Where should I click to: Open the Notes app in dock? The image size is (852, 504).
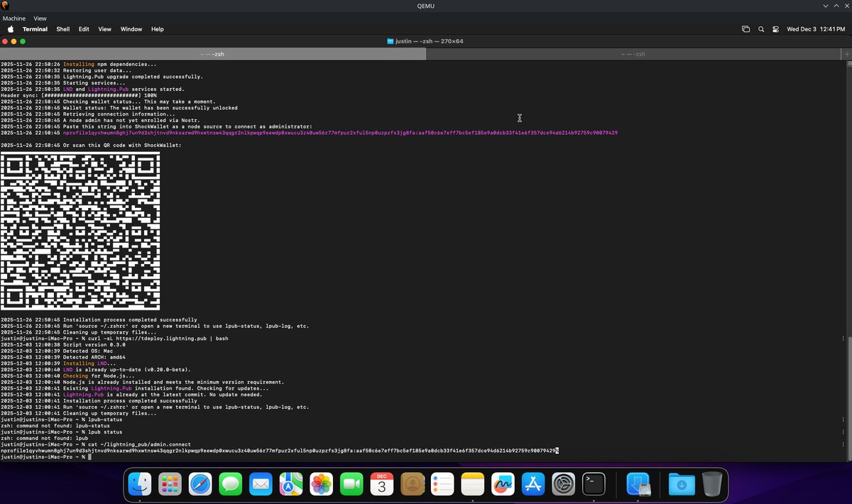tap(472, 485)
